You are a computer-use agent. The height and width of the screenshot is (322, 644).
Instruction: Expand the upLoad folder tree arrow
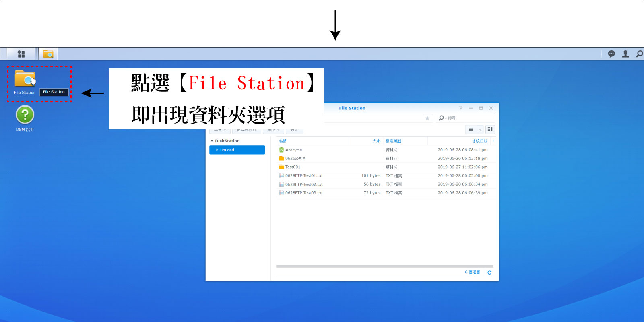[217, 150]
